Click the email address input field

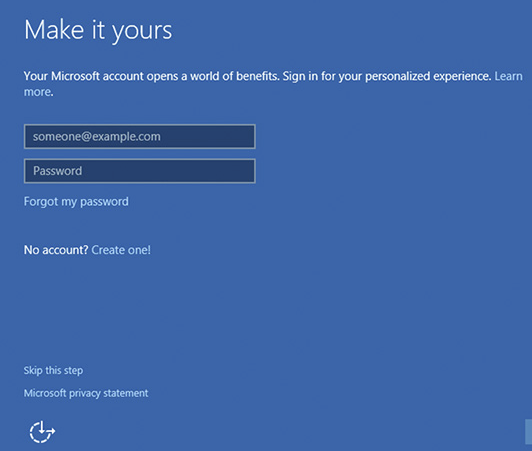[x=139, y=136]
